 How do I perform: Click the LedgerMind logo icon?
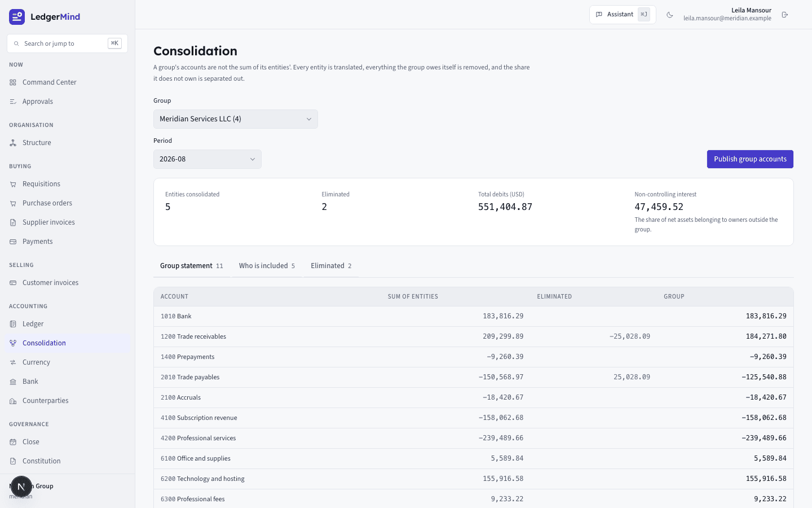[17, 17]
